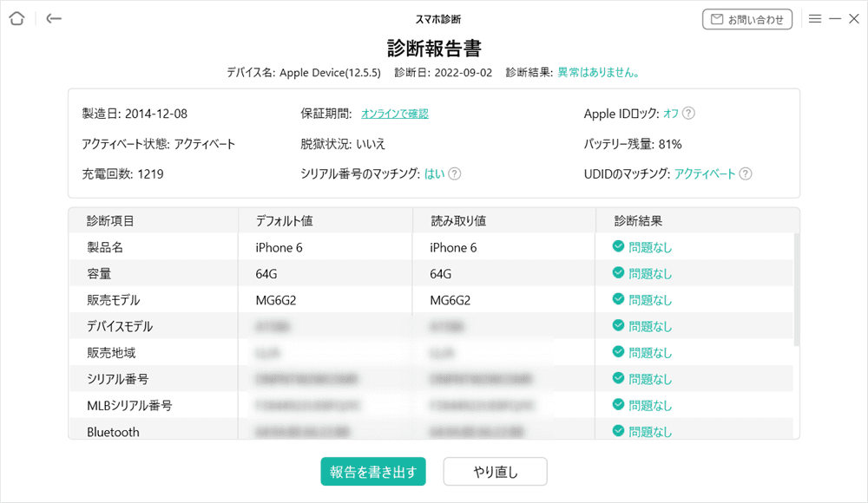Open the オンラインで確認 warranty link
Image resolution: width=868 pixels, height=503 pixels.
395,114
